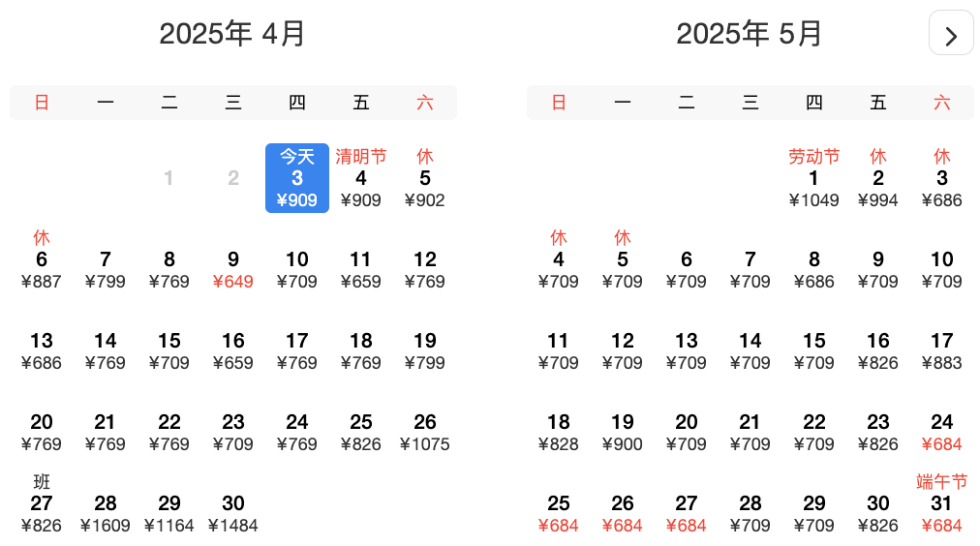Choose April 5 at ¥902
The height and width of the screenshot is (546, 980).
click(x=425, y=178)
